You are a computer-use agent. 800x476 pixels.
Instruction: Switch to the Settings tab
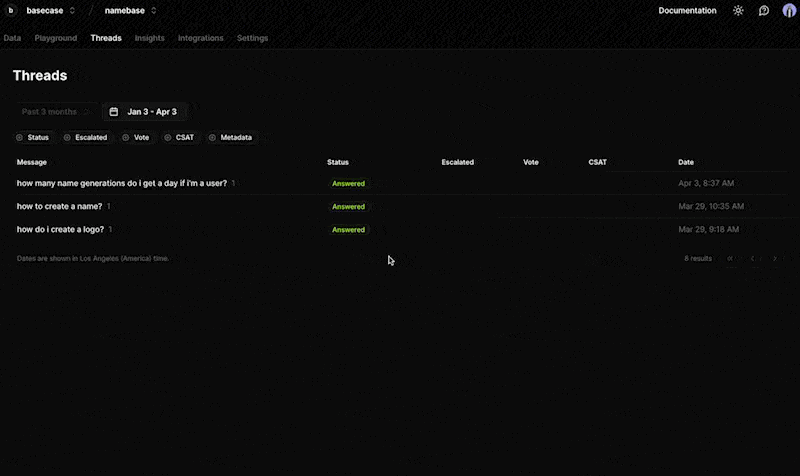coord(253,38)
